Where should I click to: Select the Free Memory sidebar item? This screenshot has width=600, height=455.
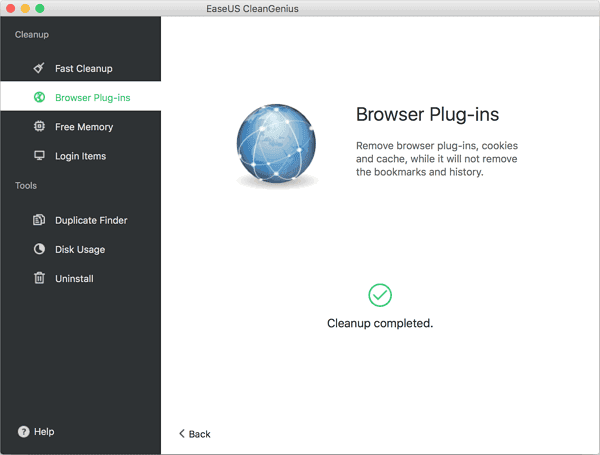click(84, 127)
